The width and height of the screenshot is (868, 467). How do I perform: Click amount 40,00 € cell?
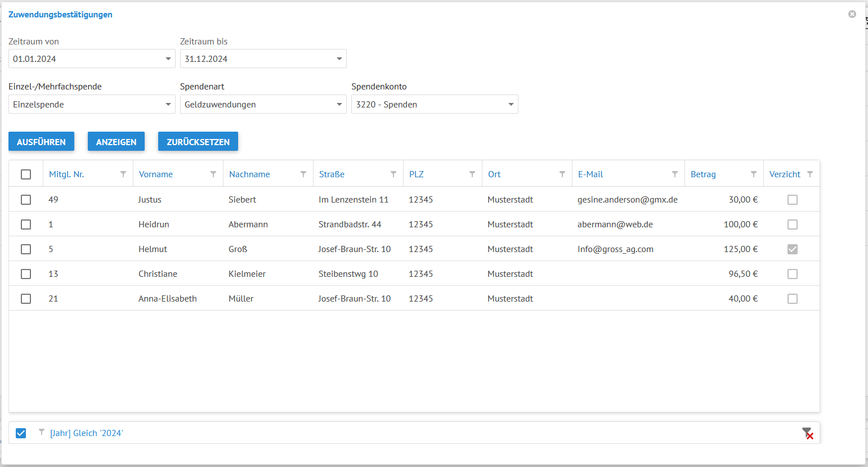click(743, 299)
